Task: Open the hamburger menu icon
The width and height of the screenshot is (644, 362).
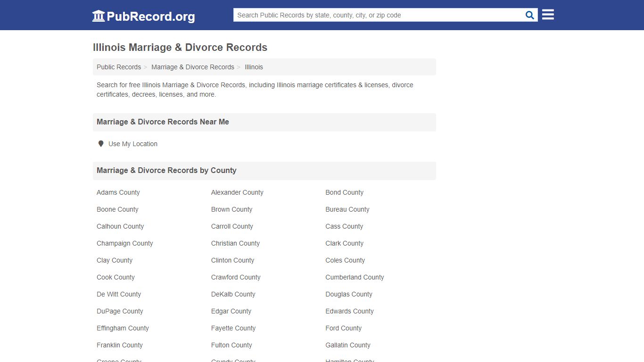Action: (548, 15)
